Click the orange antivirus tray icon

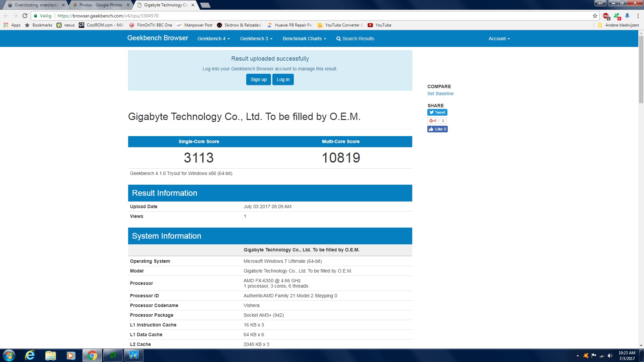click(x=586, y=356)
